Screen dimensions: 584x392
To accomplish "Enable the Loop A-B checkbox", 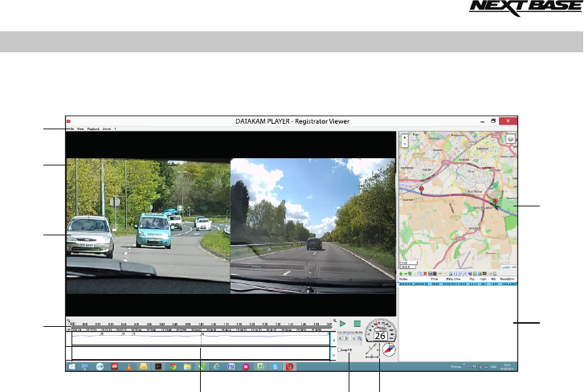I will [x=339, y=350].
